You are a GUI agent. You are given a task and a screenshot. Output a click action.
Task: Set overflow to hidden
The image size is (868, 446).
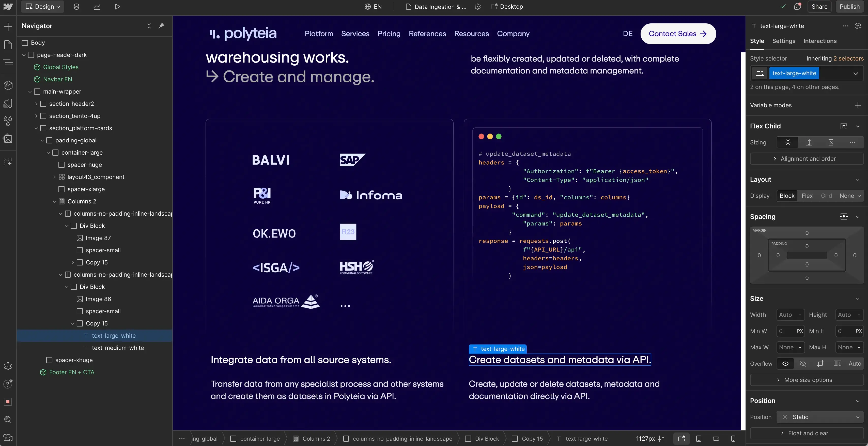click(x=803, y=363)
